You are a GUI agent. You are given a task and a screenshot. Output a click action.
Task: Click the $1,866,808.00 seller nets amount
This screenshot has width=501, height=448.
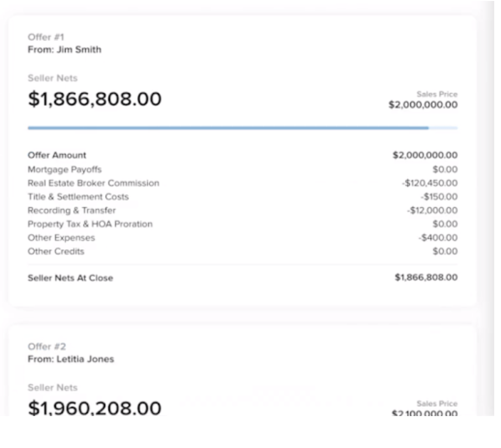pos(95,99)
